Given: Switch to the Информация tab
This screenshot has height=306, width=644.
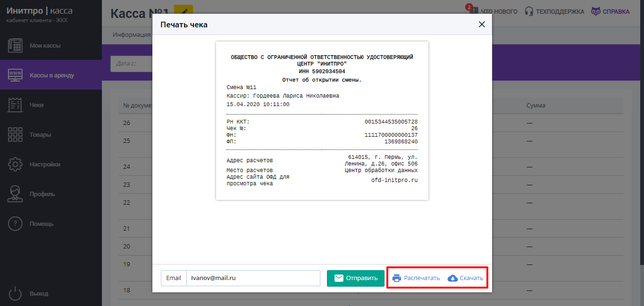Looking at the screenshot, I should coord(132,34).
